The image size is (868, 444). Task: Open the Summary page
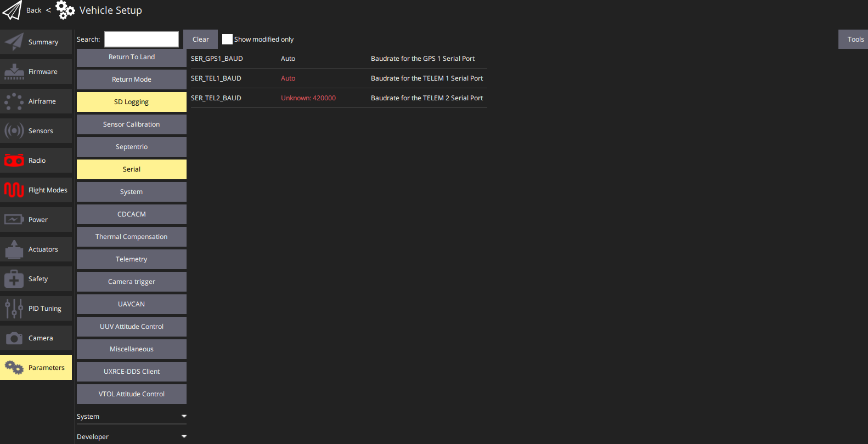click(36, 42)
